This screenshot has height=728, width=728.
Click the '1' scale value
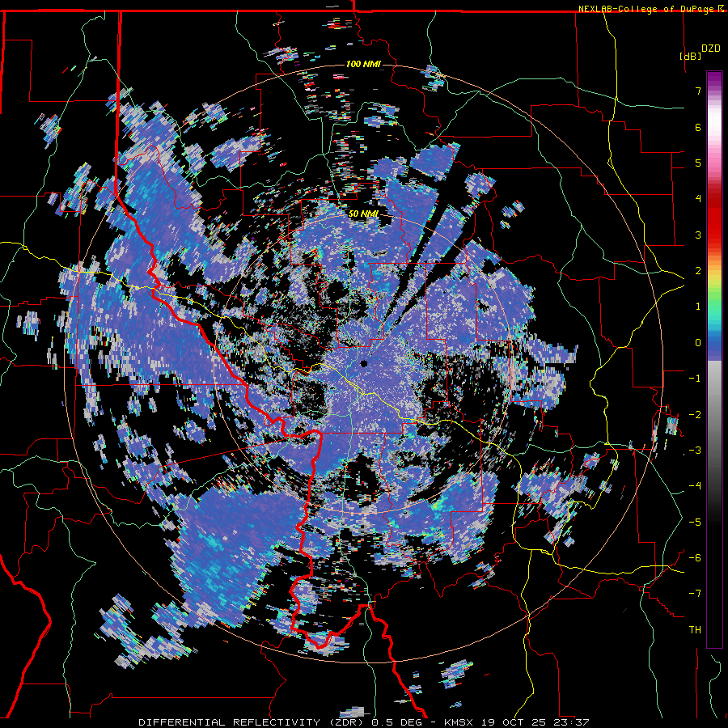[698, 307]
